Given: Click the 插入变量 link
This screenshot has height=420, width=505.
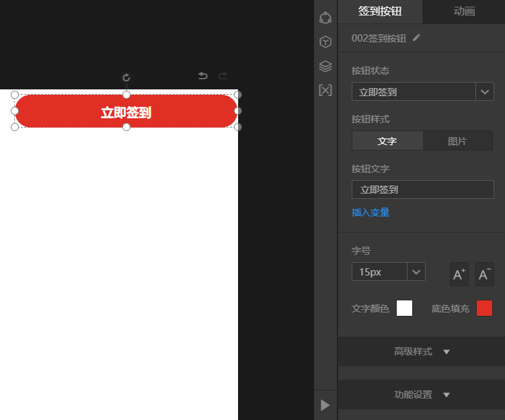Looking at the screenshot, I should coord(371,212).
